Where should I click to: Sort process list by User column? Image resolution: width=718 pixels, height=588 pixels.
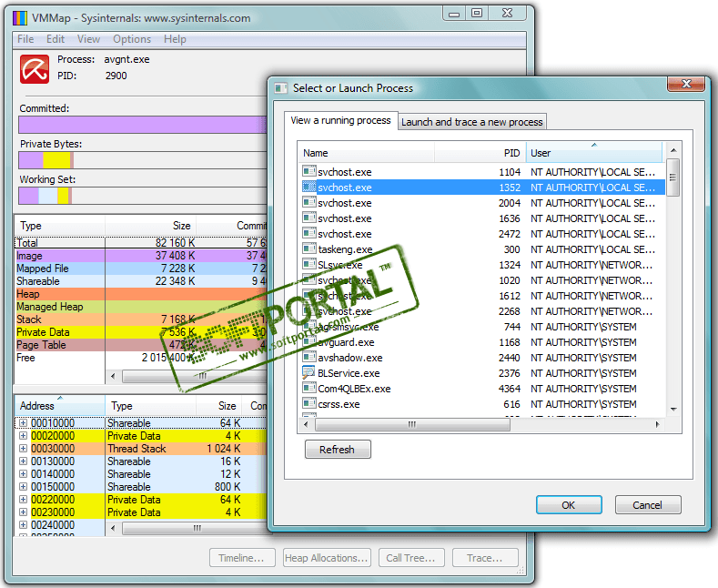pyautogui.click(x=594, y=153)
